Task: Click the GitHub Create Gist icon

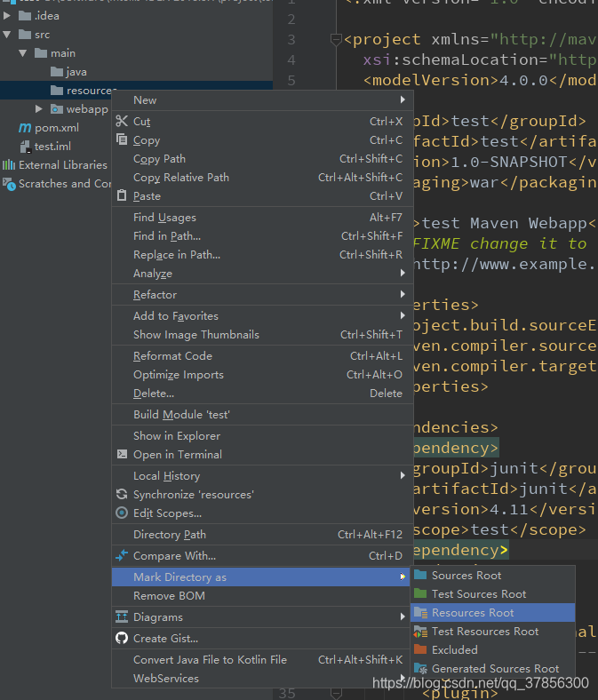Action: [122, 638]
